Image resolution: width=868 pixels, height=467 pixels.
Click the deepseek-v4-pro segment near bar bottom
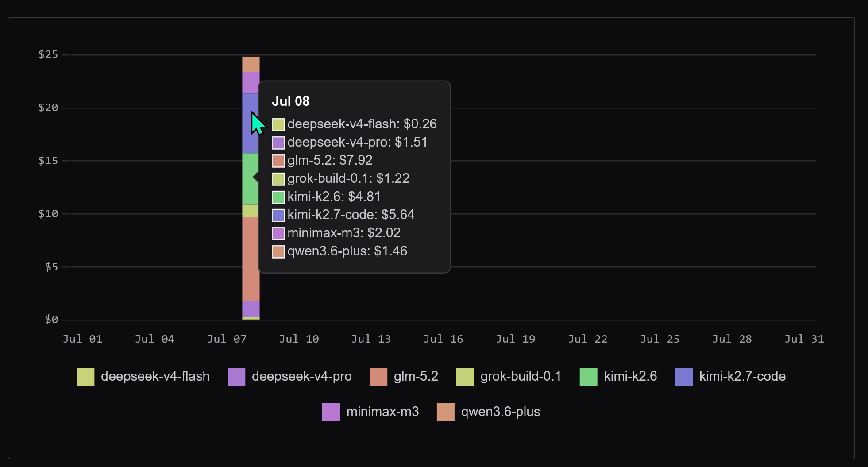click(251, 309)
